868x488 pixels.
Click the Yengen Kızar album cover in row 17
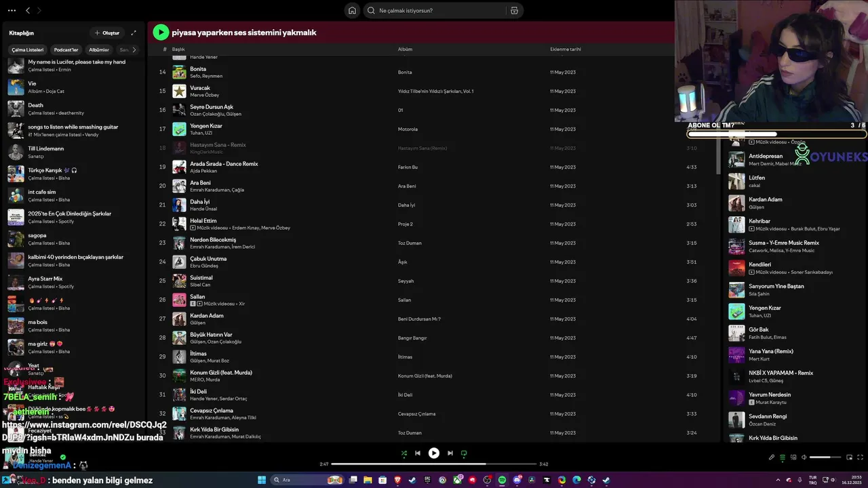179,129
